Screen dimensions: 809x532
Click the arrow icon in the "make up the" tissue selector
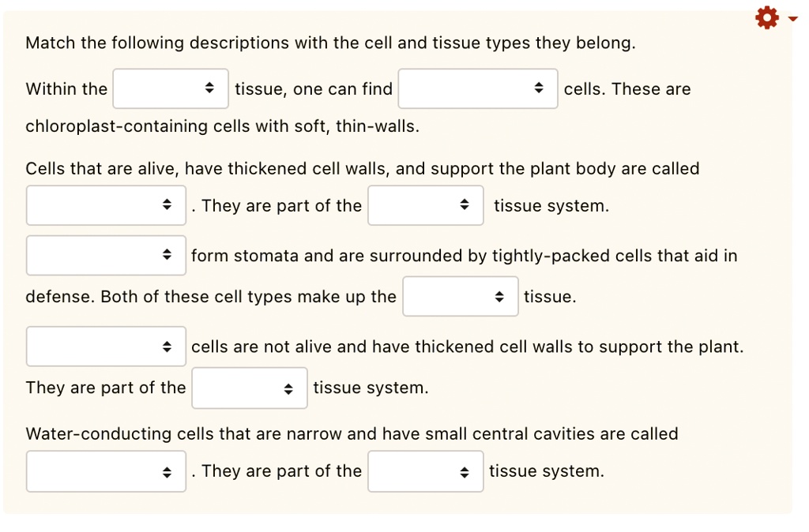click(502, 296)
